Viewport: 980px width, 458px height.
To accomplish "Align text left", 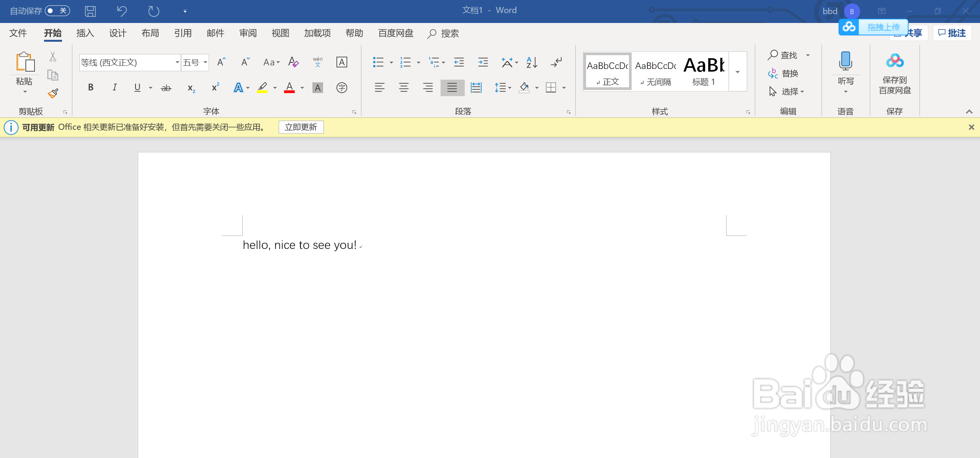I will (379, 88).
